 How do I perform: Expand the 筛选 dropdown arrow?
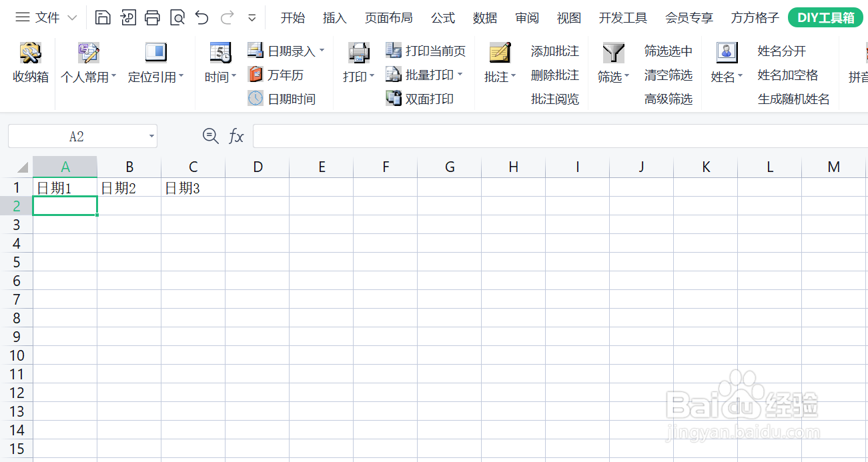[x=626, y=76]
